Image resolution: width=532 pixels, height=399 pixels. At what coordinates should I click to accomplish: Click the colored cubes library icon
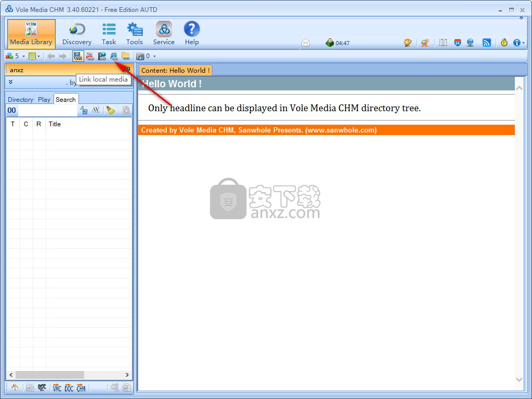coord(9,56)
